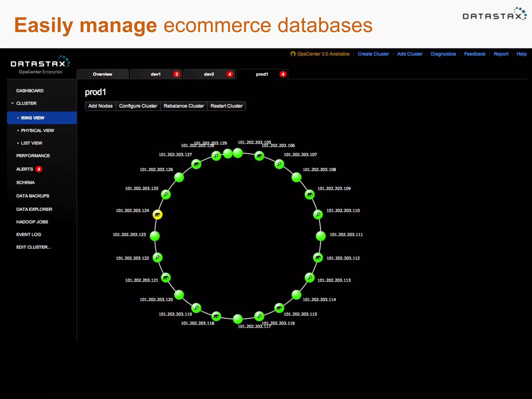Open EDIT CLUSTER... option
This screenshot has height=399, width=532.
coord(34,247)
